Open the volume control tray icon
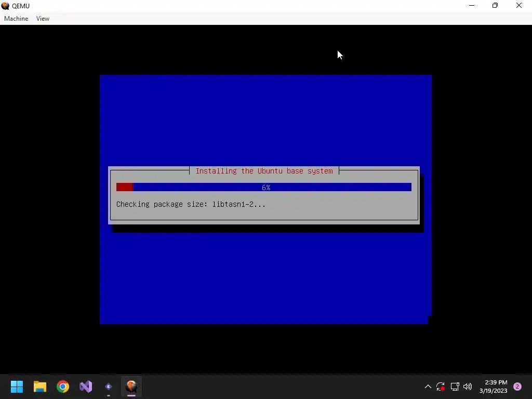Screen dimensions: 532x399 (x=468, y=387)
